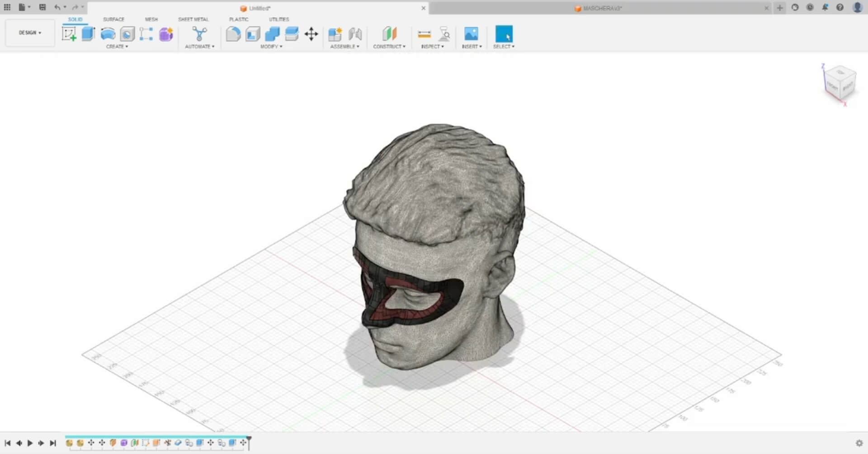
Task: Add a new design tab with plus
Action: tap(780, 8)
